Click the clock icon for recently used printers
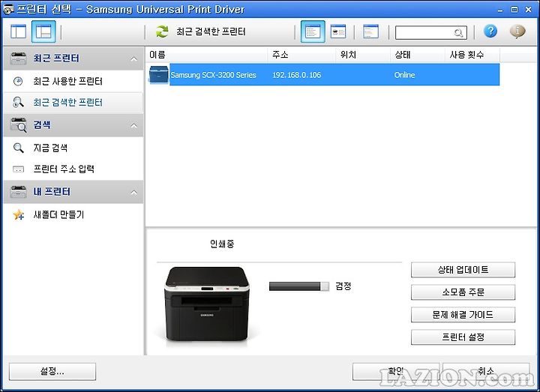Screen dimensions: 540x392 [18, 81]
